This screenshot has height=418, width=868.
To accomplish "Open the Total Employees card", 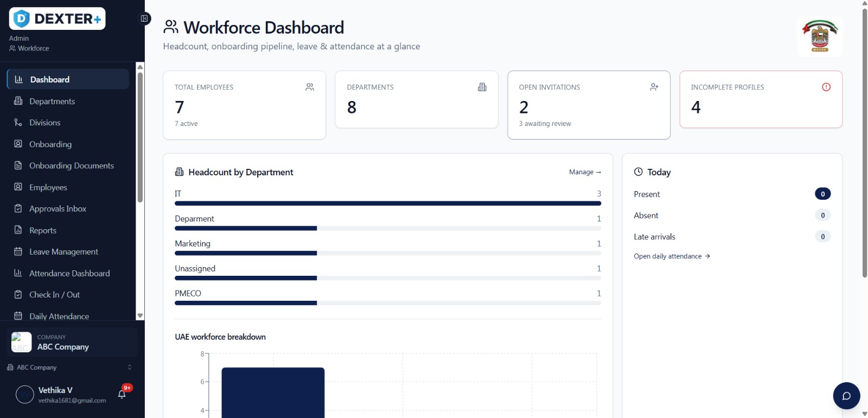I will [x=244, y=105].
